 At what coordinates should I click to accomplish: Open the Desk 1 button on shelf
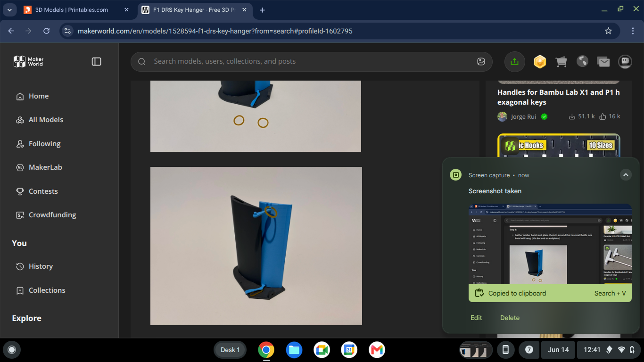click(x=230, y=350)
